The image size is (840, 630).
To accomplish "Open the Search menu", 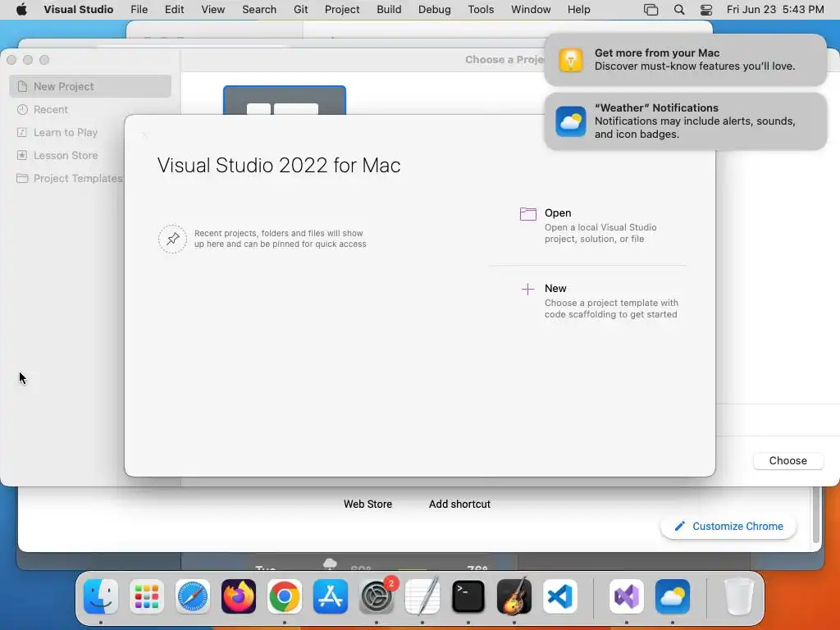I will [258, 10].
